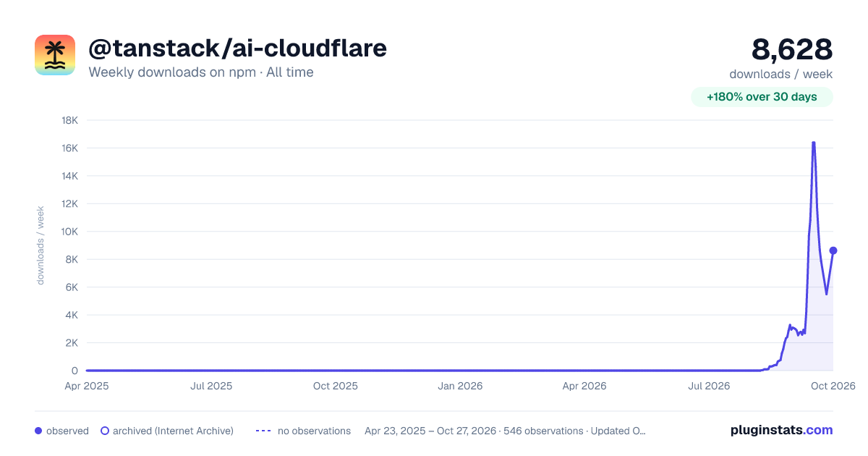Click the hollow archived legend circle
868x456 pixels.
click(x=105, y=431)
